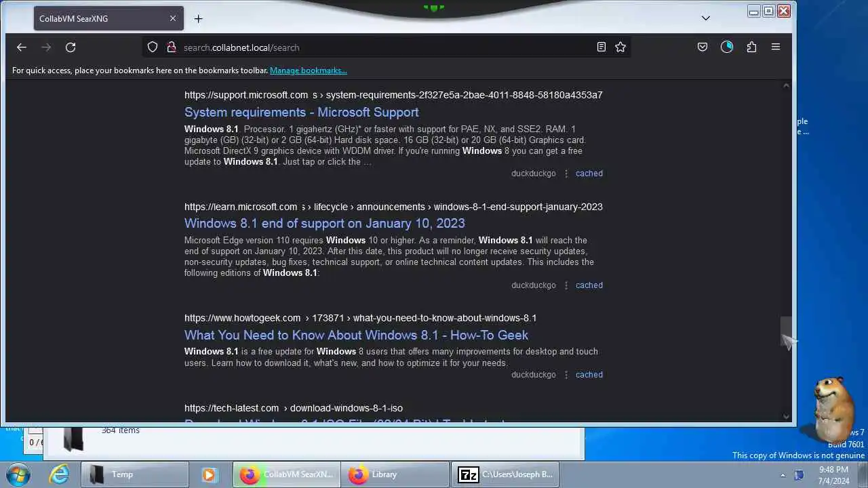868x488 pixels.
Task: Launch Internet Explorer from taskbar
Action: 60,474
